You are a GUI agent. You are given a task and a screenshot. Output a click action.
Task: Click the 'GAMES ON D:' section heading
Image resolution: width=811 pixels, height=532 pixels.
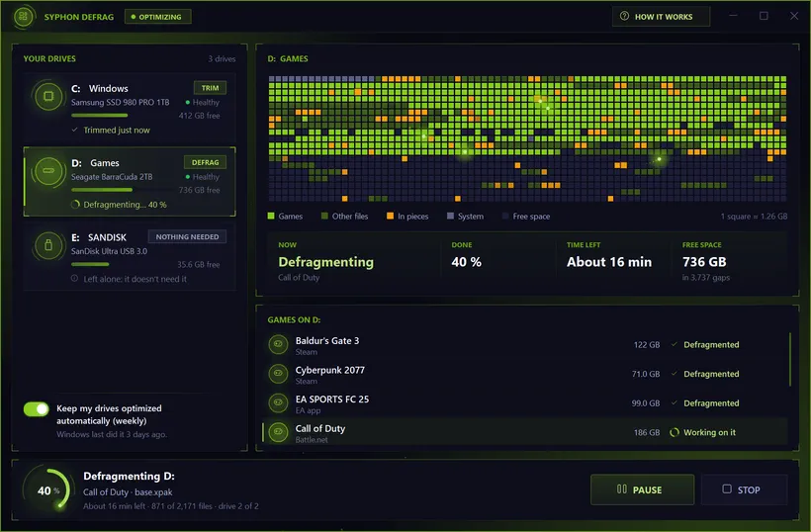[x=294, y=320]
